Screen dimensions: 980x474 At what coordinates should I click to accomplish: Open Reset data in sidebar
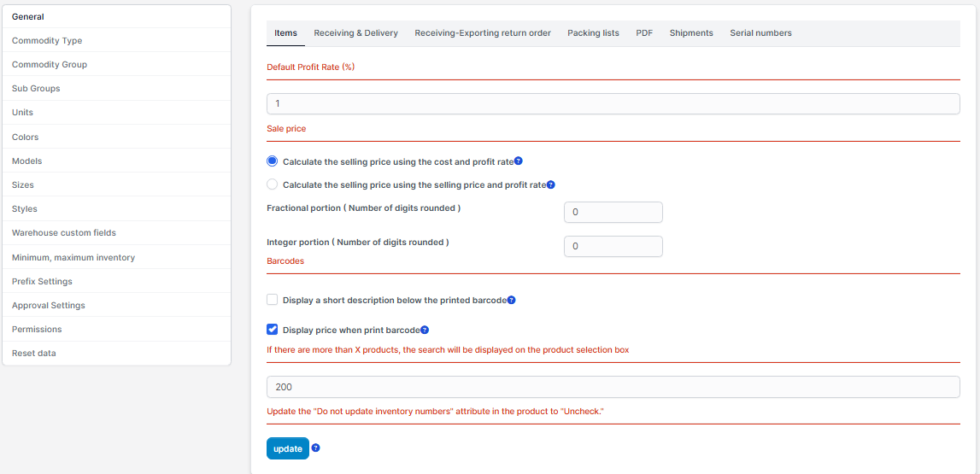pos(34,353)
